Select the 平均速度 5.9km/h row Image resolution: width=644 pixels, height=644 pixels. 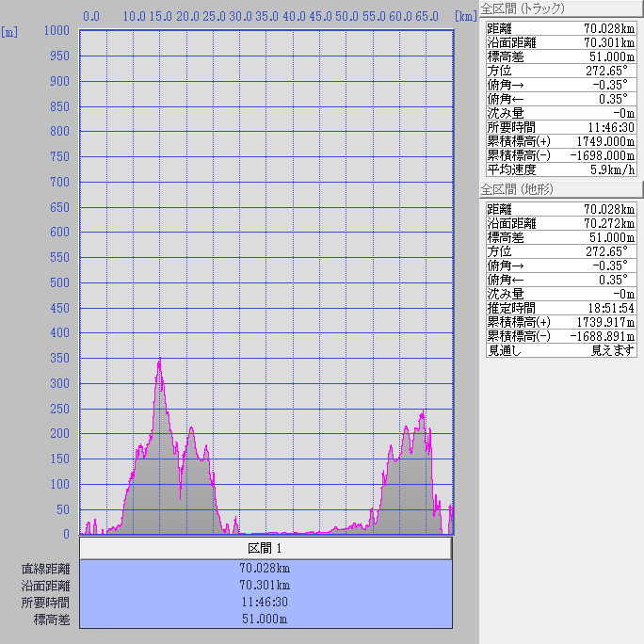[561, 169]
